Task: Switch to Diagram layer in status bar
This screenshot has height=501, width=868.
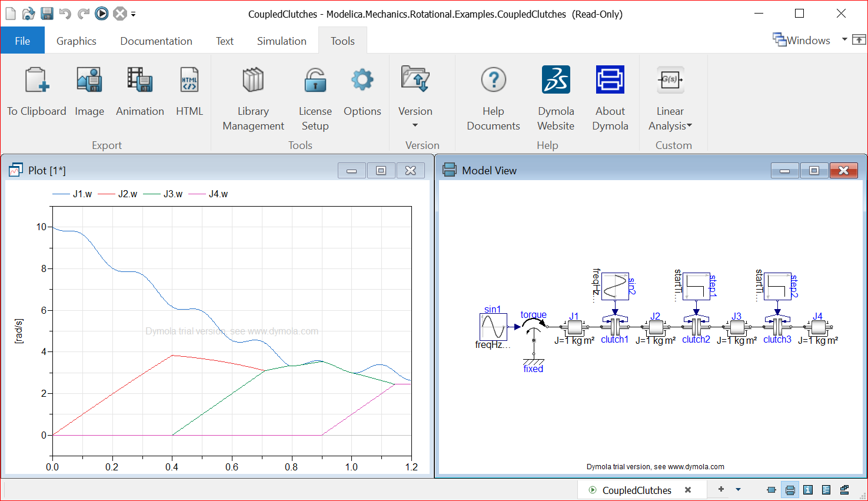Action: point(790,490)
